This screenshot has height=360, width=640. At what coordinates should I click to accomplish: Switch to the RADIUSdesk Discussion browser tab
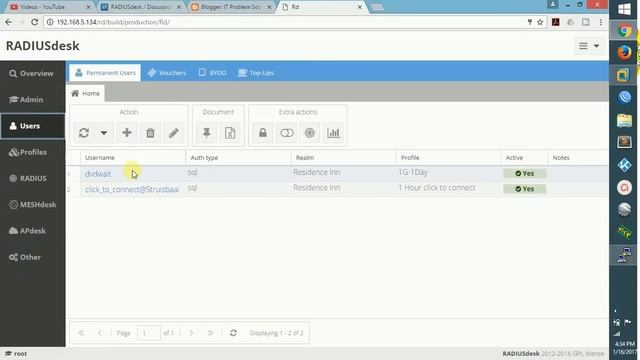coord(140,7)
